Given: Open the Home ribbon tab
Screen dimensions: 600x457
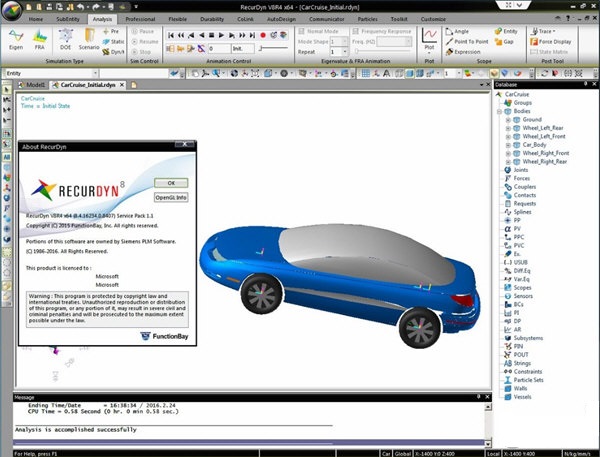Looking at the screenshot, I should 36,19.
